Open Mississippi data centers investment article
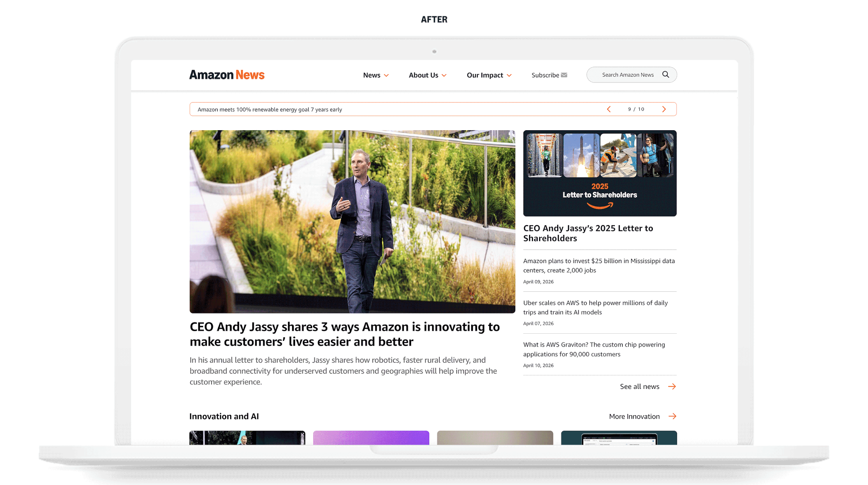 pos(599,266)
